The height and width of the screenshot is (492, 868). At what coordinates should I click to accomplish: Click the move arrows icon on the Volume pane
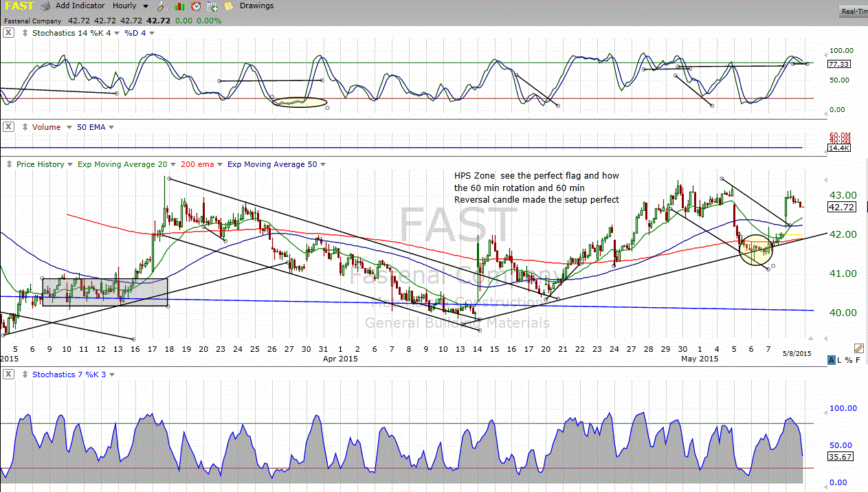click(23, 127)
